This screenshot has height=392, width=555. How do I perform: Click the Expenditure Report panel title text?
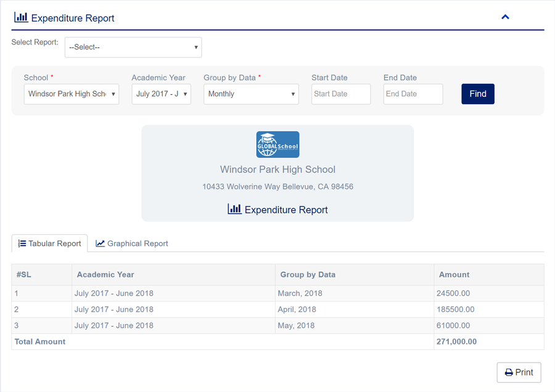click(73, 18)
